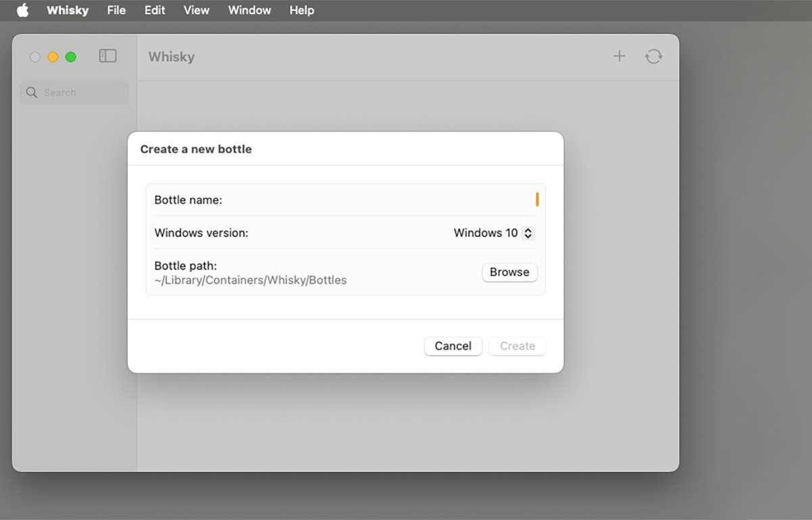Open the Edit menu
This screenshot has height=520, width=812.
[154, 10]
